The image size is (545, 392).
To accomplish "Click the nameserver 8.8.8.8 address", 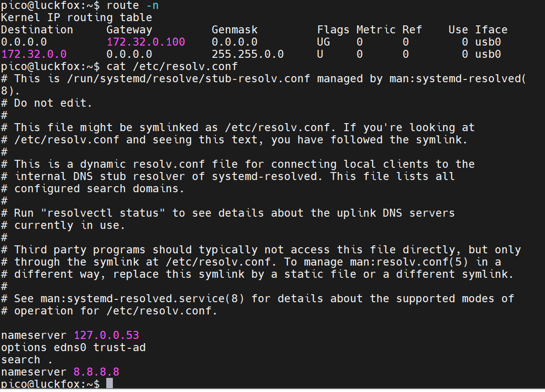I will tap(96, 372).
